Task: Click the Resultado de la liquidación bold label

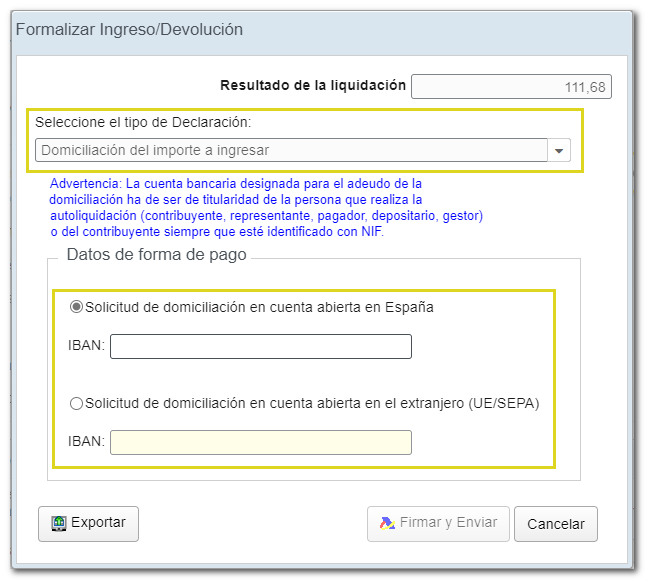Action: tap(312, 85)
